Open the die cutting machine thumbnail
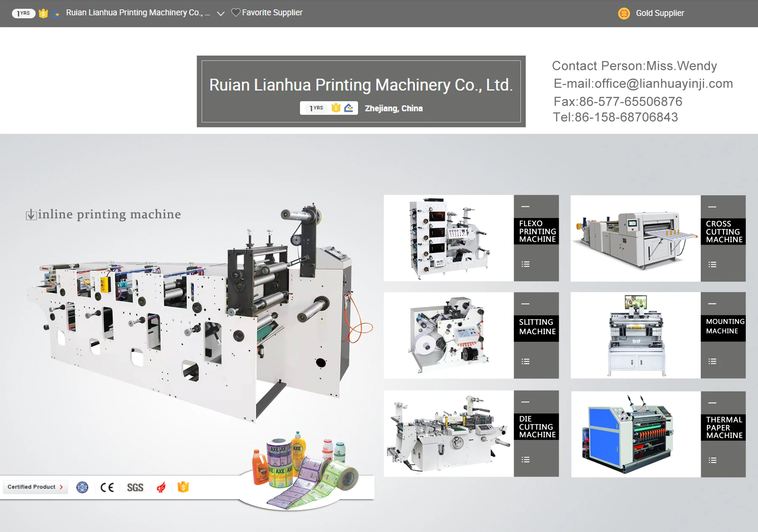The image size is (758, 532). [x=448, y=434]
